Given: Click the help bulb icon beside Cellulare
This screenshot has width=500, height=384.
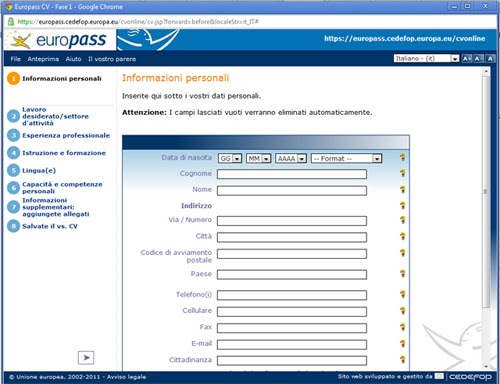Looking at the screenshot, I should 403,311.
